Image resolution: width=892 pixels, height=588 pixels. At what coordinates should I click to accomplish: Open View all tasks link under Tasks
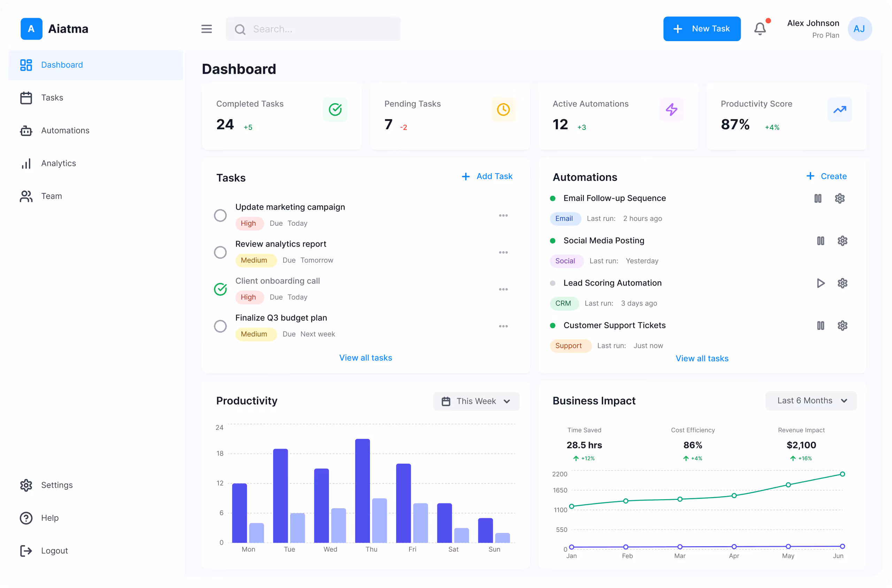click(x=366, y=358)
